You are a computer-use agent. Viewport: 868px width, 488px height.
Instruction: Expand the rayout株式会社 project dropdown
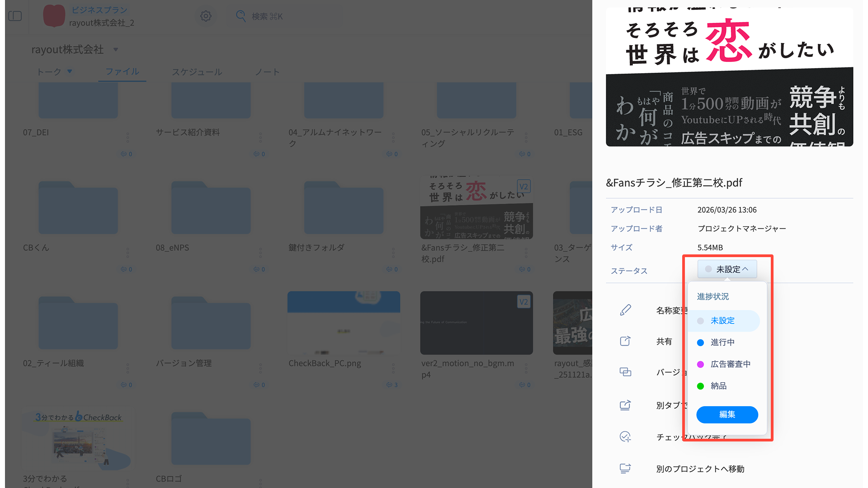pyautogui.click(x=116, y=50)
